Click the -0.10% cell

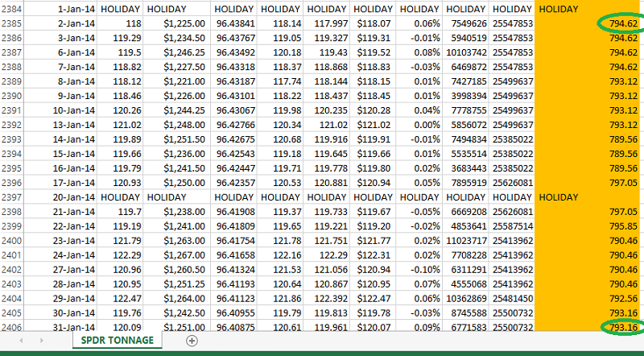point(419,270)
